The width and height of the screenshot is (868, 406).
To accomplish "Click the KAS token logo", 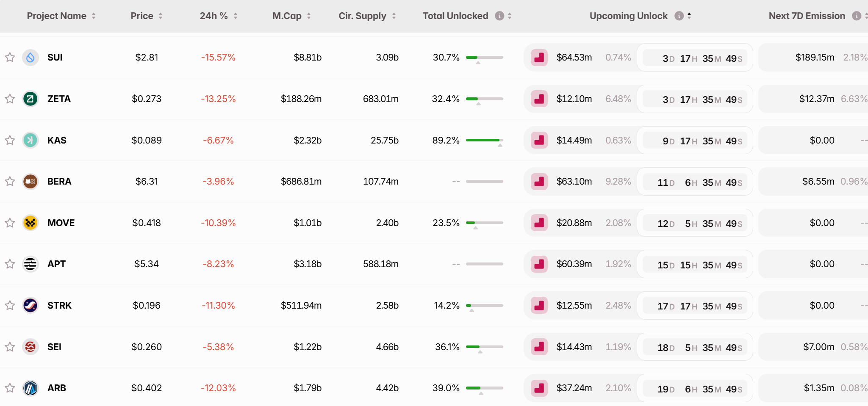I will (31, 140).
